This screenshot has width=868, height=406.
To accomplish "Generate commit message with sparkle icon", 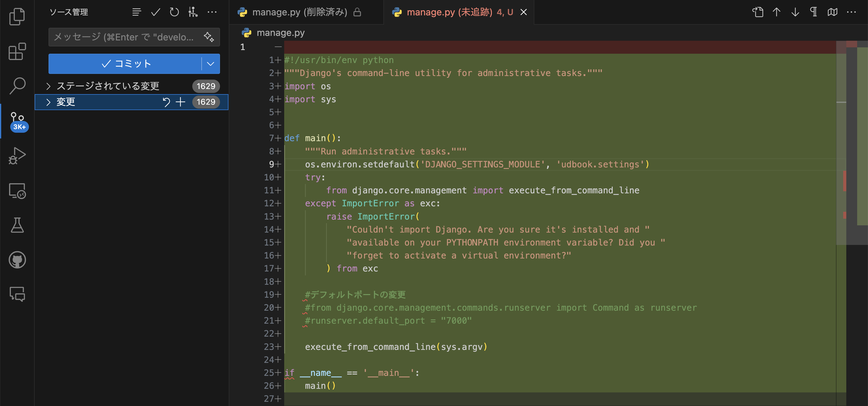I will [x=209, y=36].
